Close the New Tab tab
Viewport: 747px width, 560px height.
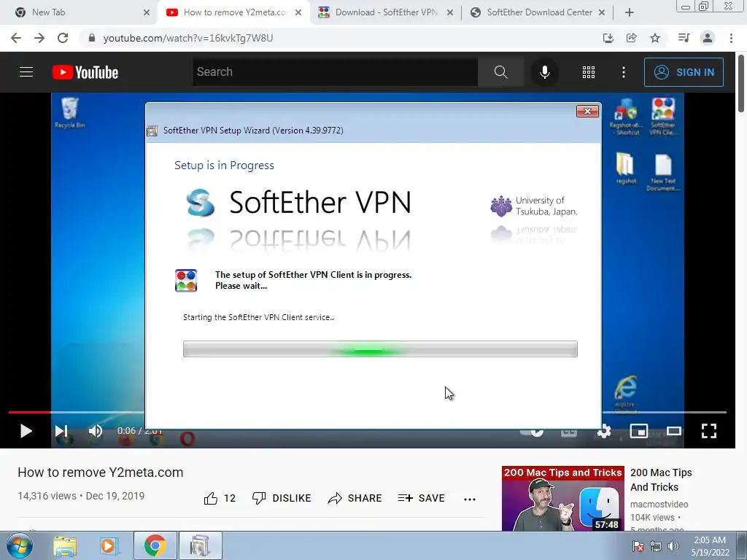[x=147, y=12]
